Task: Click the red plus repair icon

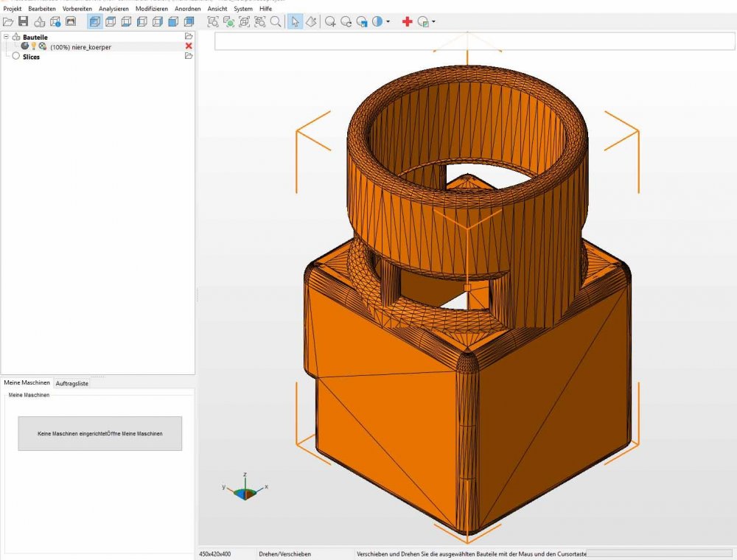Action: pyautogui.click(x=407, y=22)
